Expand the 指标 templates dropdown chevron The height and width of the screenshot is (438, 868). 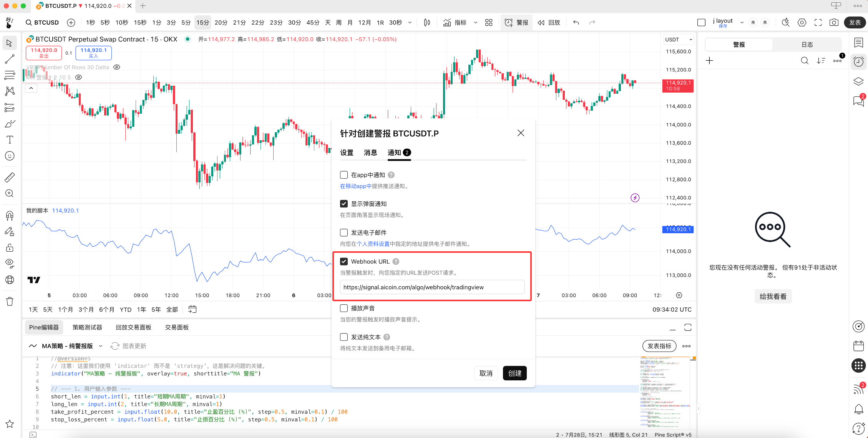pyautogui.click(x=476, y=23)
